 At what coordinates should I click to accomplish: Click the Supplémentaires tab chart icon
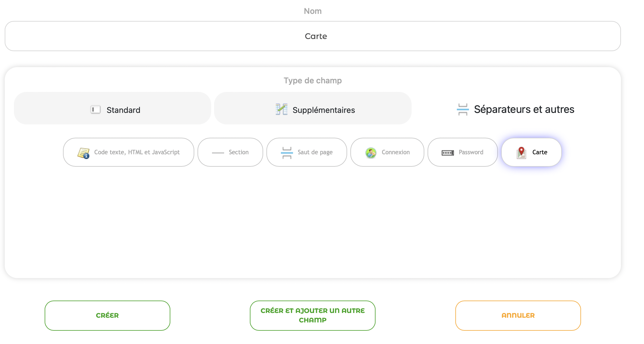click(281, 109)
